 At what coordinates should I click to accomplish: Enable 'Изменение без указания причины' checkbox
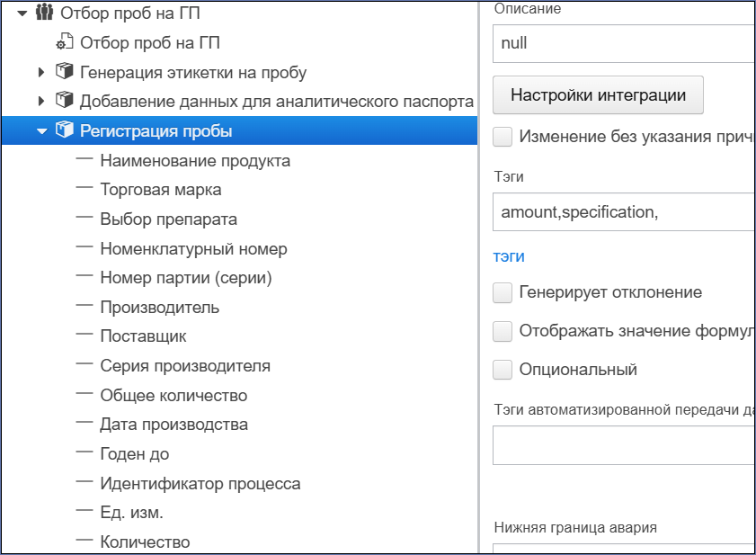click(503, 137)
